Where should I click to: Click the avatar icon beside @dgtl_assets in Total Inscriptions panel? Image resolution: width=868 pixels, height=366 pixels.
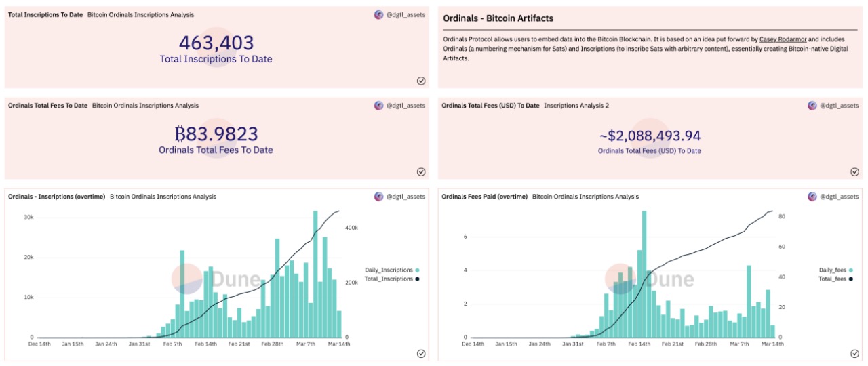(x=378, y=14)
